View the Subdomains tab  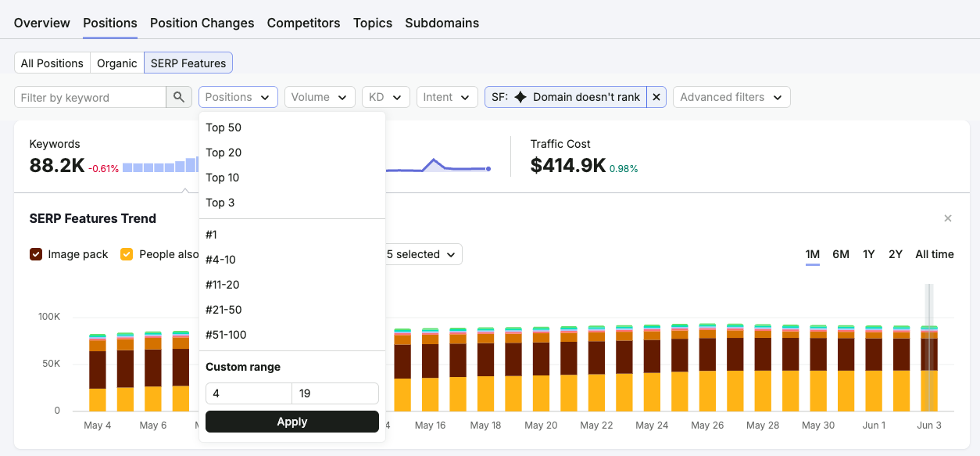point(442,23)
